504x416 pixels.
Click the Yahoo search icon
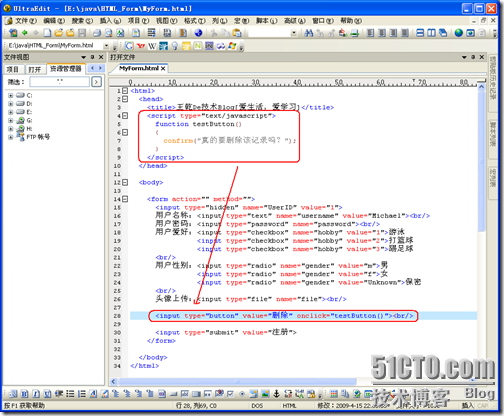pyautogui.click(x=141, y=46)
